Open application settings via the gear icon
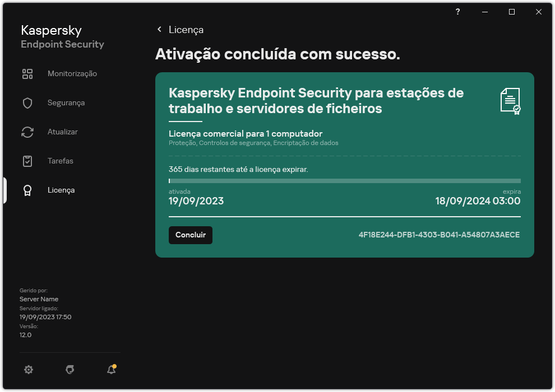The image size is (555, 392). click(28, 370)
